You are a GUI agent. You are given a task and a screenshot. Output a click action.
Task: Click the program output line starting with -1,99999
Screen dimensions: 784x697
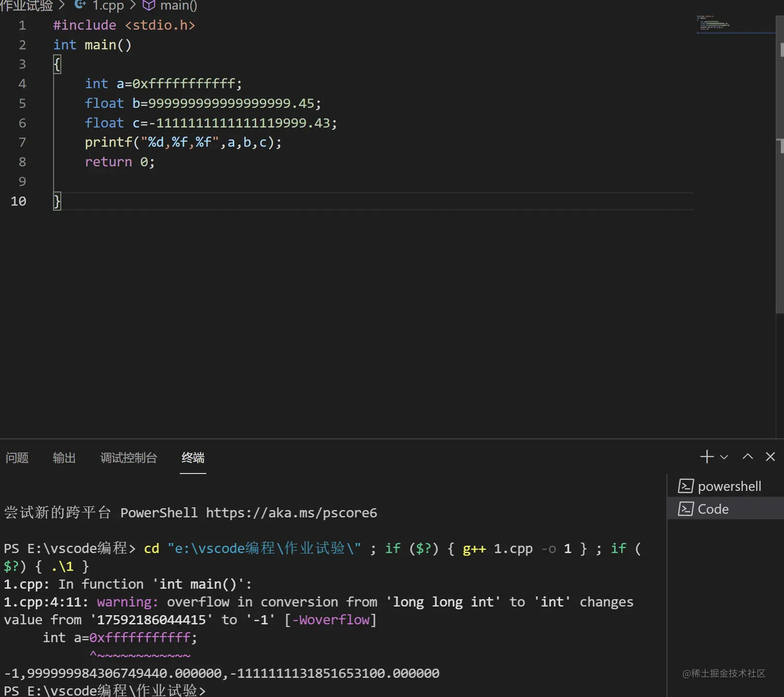click(221, 673)
